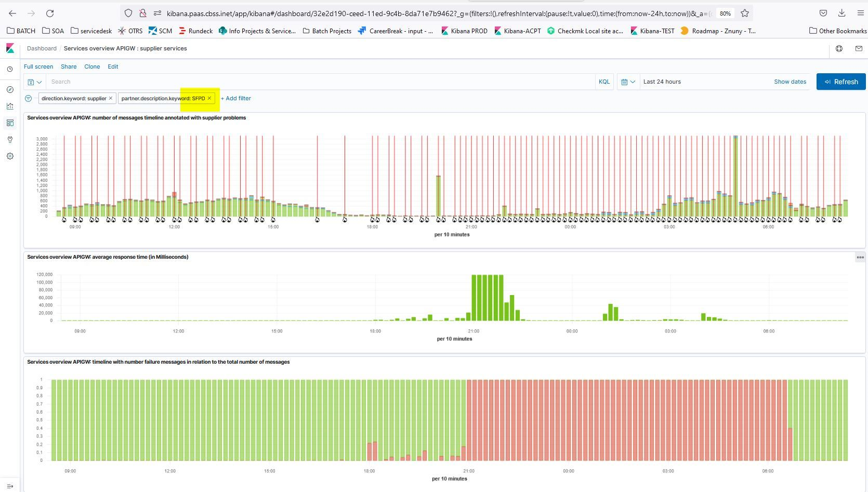Expand the side navigation at bottom left
The width and height of the screenshot is (868, 492).
[x=10, y=486]
